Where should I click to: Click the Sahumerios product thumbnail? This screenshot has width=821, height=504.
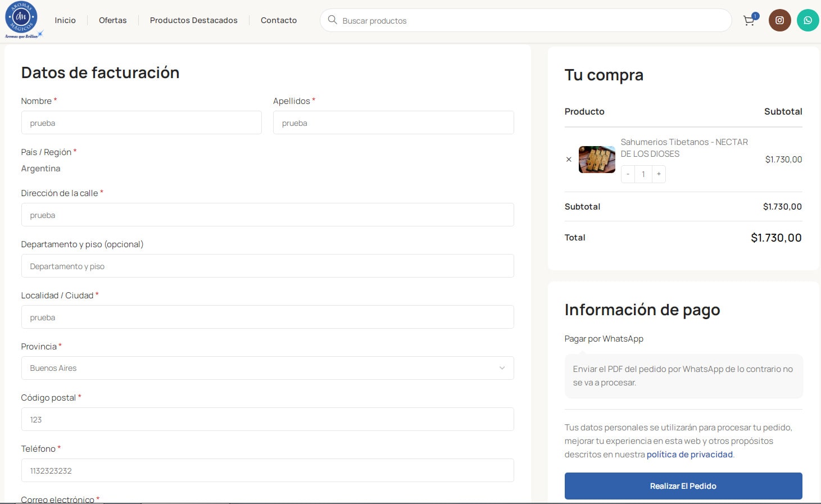[x=597, y=160]
